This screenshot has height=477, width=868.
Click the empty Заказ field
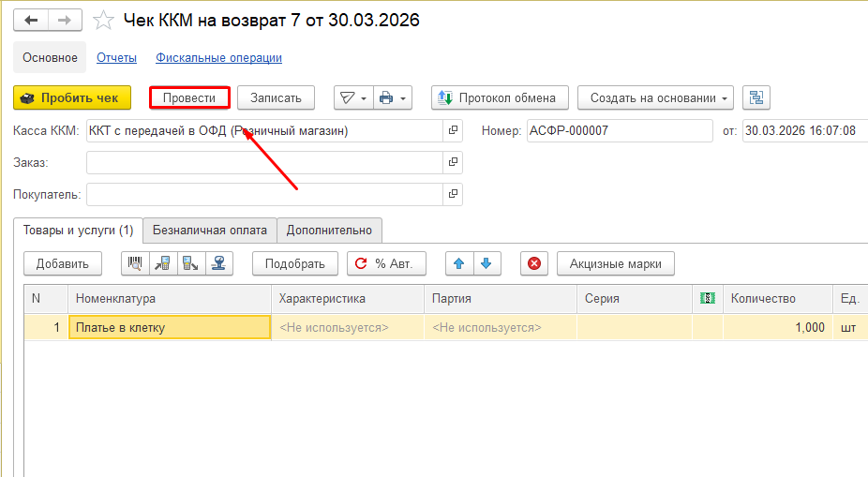point(264,163)
